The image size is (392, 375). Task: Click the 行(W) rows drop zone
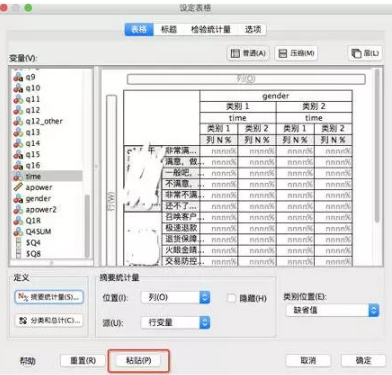tap(111, 180)
